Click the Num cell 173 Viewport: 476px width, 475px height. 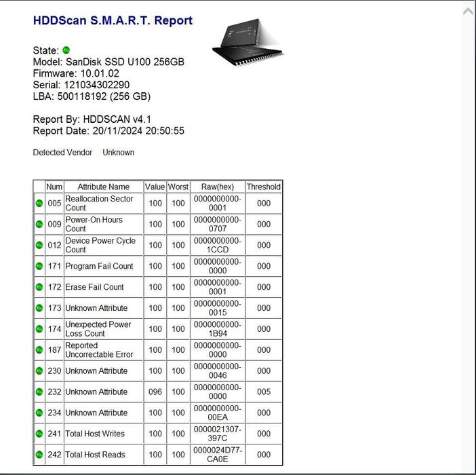click(x=54, y=308)
